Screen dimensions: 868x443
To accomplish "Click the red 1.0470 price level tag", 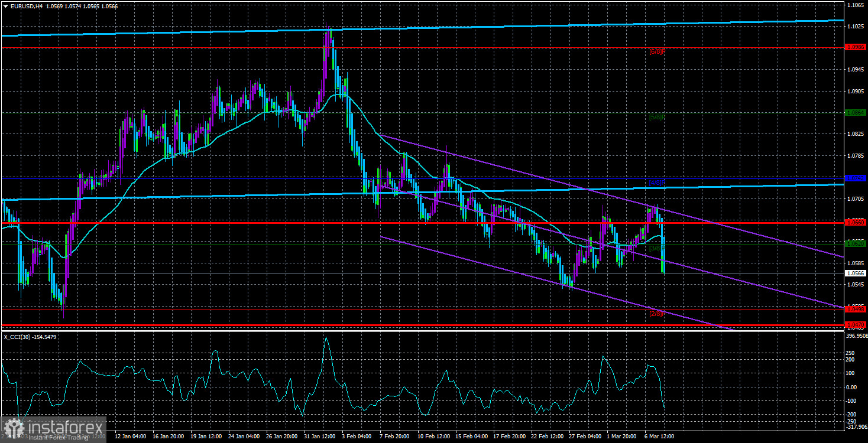I will click(x=856, y=324).
